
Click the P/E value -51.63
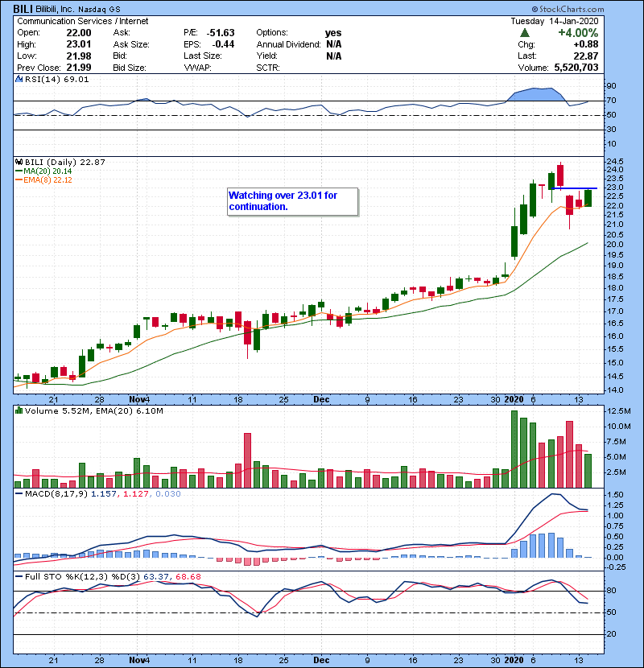[221, 33]
